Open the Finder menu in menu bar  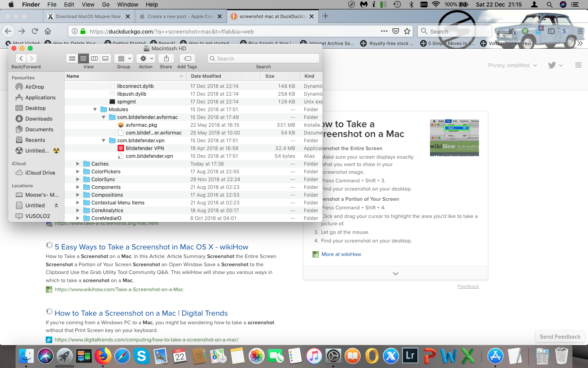point(31,4)
